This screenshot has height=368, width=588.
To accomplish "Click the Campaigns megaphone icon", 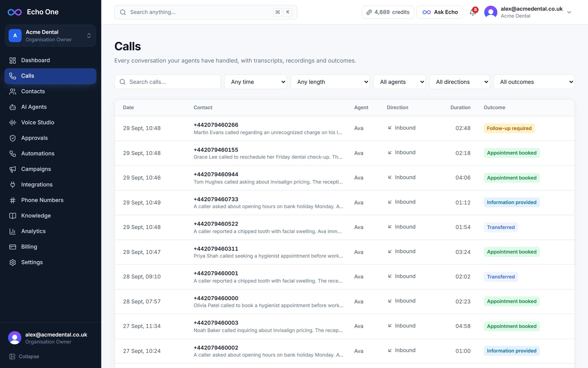I will pos(12,169).
